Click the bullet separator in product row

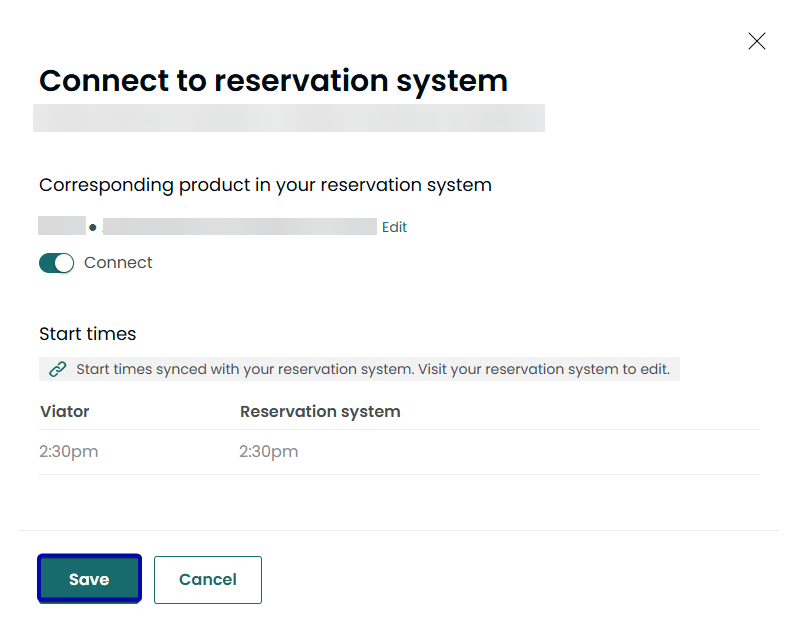(93, 228)
